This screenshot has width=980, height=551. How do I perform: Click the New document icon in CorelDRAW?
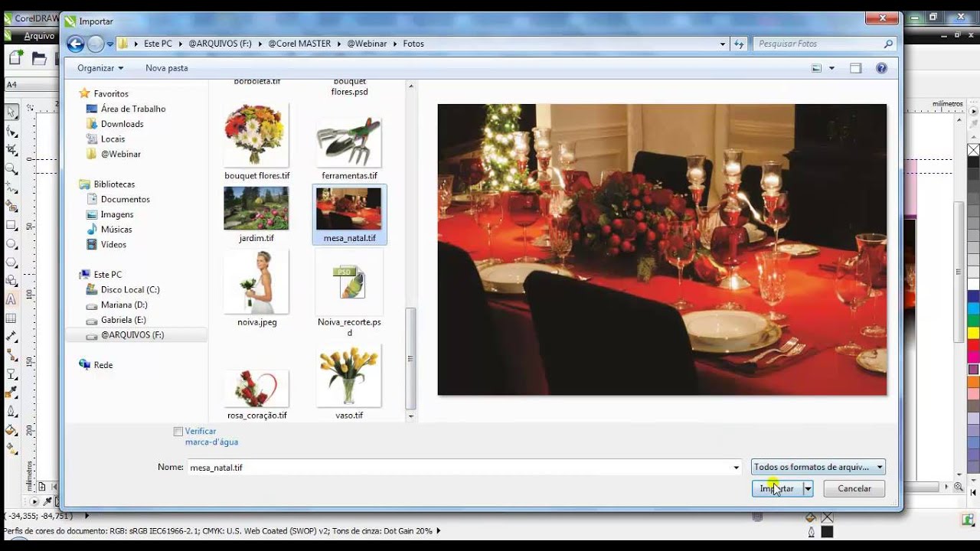pyautogui.click(x=17, y=58)
